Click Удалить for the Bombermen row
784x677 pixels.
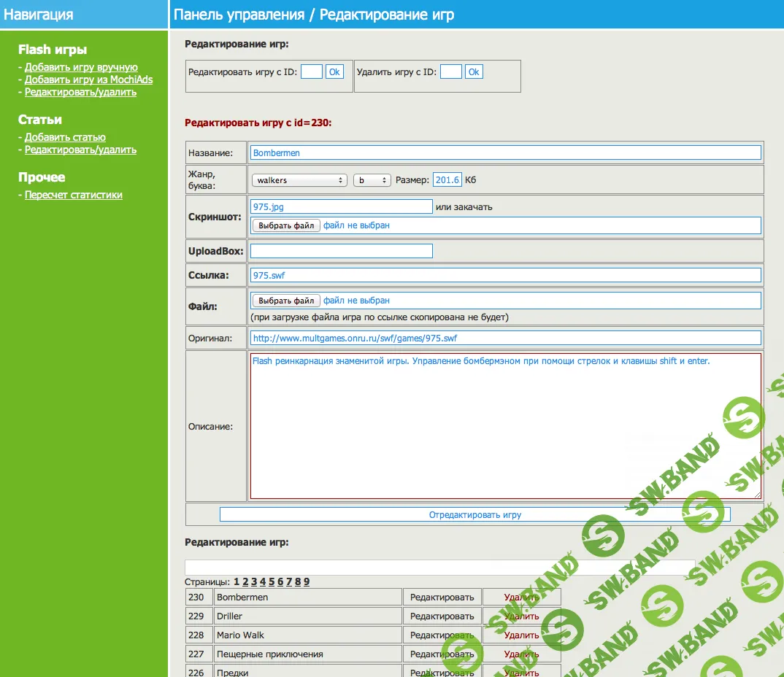[521, 597]
